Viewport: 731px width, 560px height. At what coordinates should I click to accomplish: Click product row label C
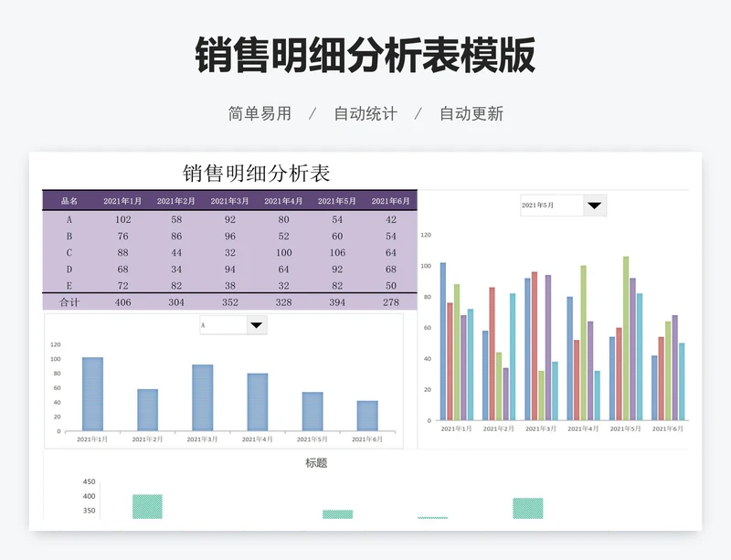pyautogui.click(x=69, y=253)
